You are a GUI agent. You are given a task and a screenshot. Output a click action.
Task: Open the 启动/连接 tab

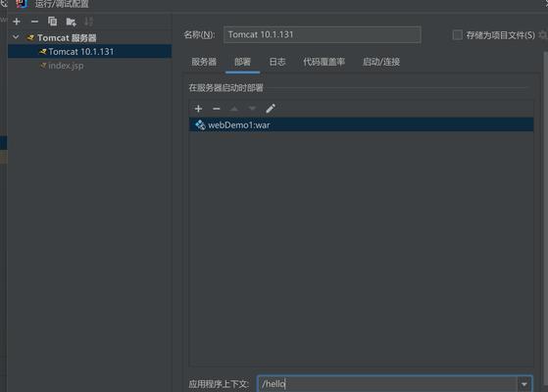pos(381,62)
